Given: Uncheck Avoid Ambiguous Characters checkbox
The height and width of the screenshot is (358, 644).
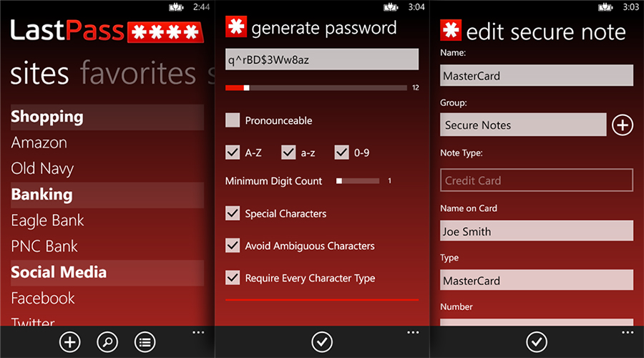Looking at the screenshot, I should (233, 246).
